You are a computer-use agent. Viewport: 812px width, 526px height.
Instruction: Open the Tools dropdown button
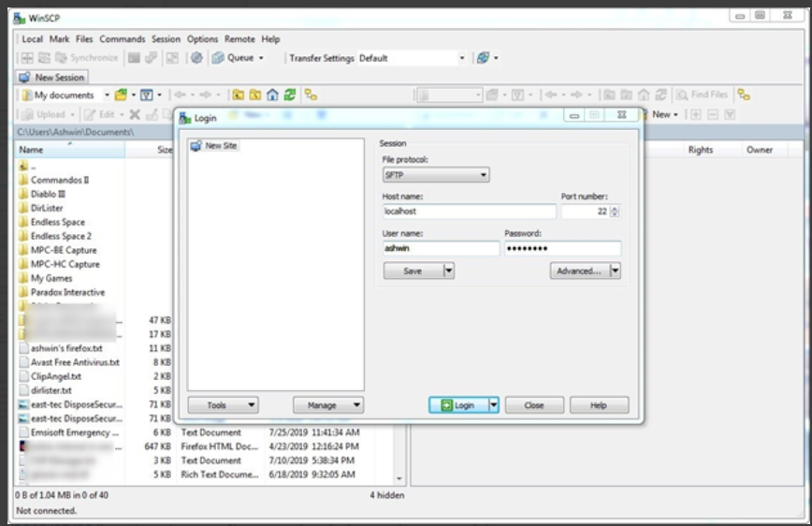click(x=224, y=404)
